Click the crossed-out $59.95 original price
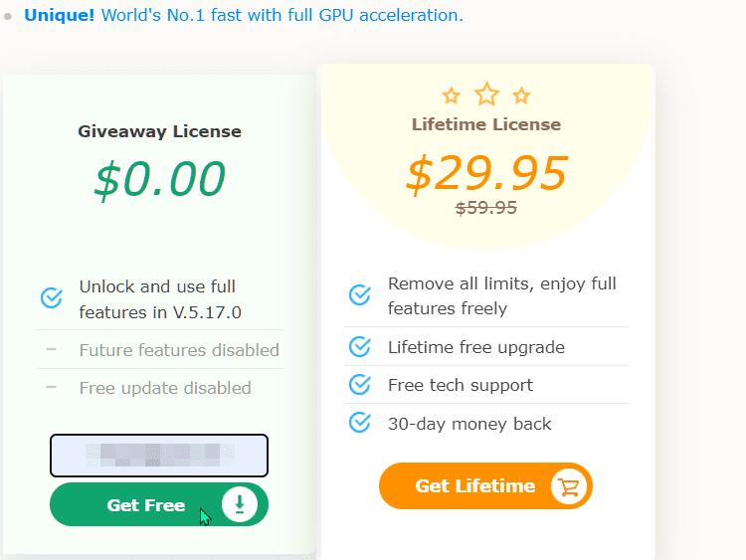Screen dimensions: 746x560 486,208
